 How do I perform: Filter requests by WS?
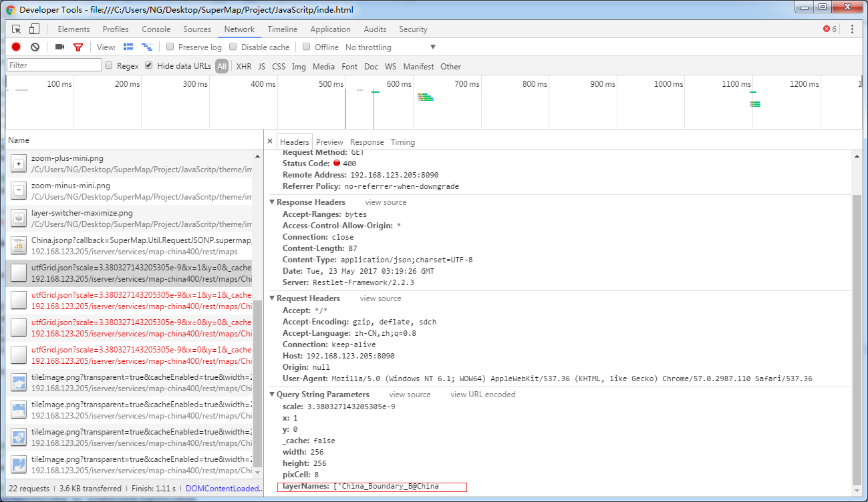(x=390, y=66)
